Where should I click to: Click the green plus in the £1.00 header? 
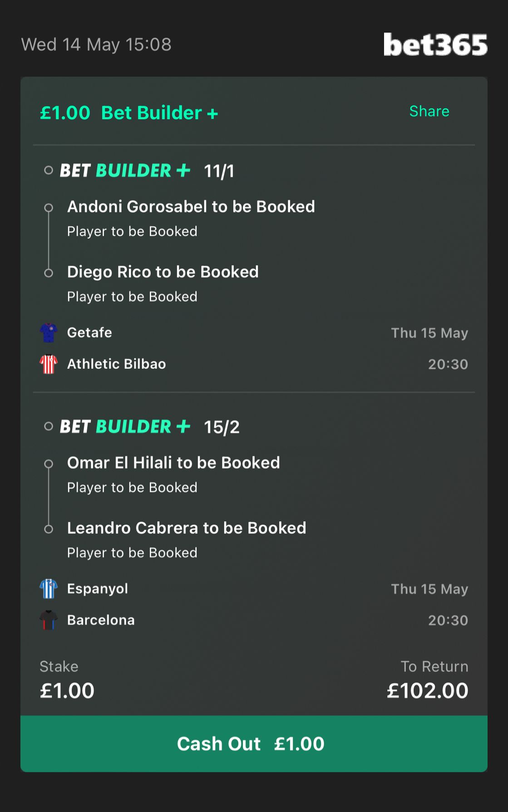pyautogui.click(x=212, y=113)
